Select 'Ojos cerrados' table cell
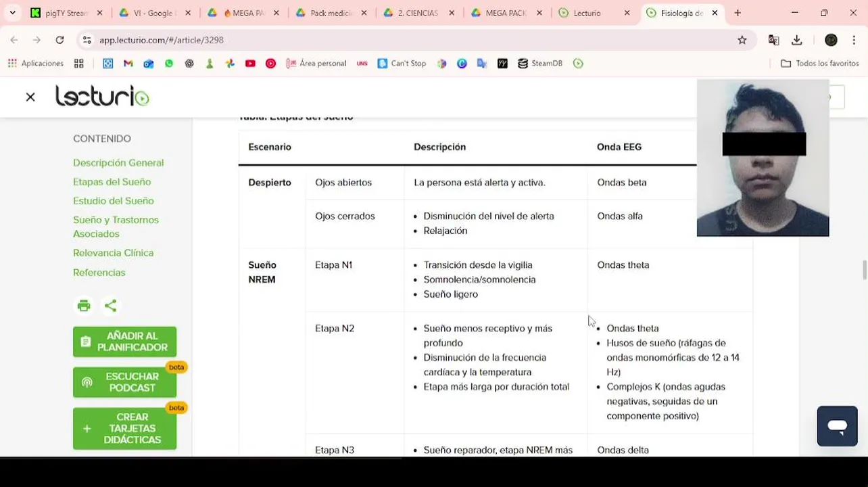This screenshot has width=868, height=487. point(345,216)
